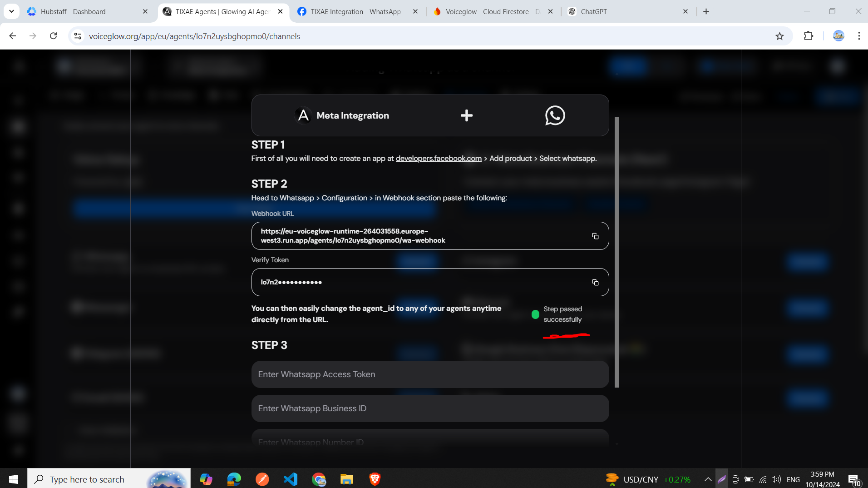Select the WhatsApp icon in the integration header
868x488 pixels.
click(555, 115)
